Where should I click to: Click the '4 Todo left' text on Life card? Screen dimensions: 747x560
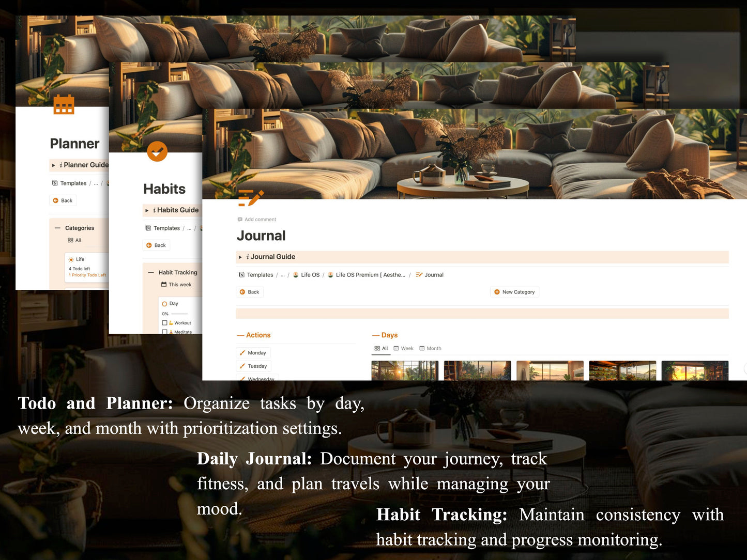[80, 269]
